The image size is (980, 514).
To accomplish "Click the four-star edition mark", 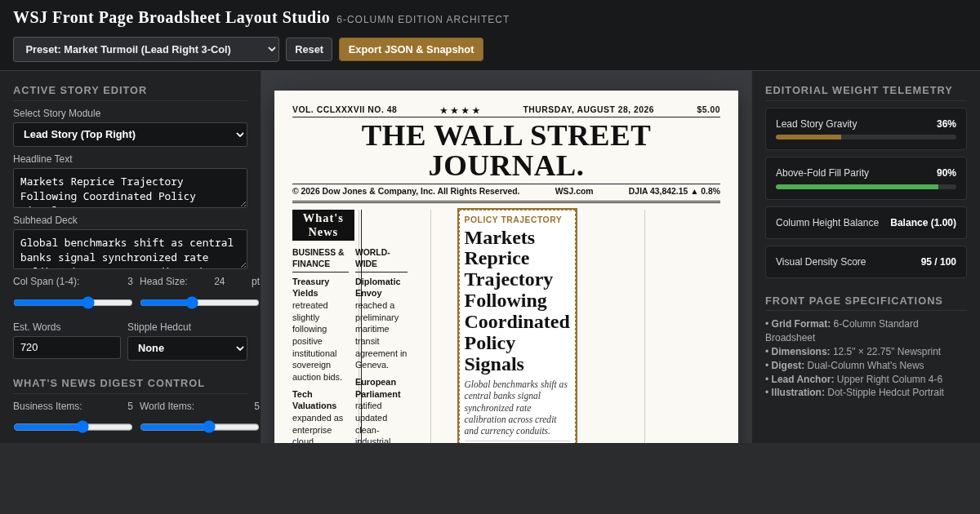I will tap(460, 110).
